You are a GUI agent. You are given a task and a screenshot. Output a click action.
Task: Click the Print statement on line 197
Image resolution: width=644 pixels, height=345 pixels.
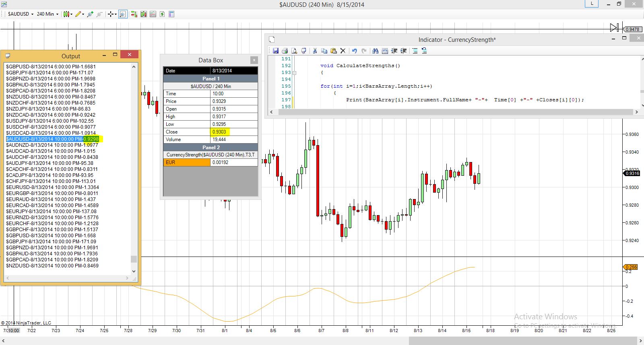465,100
